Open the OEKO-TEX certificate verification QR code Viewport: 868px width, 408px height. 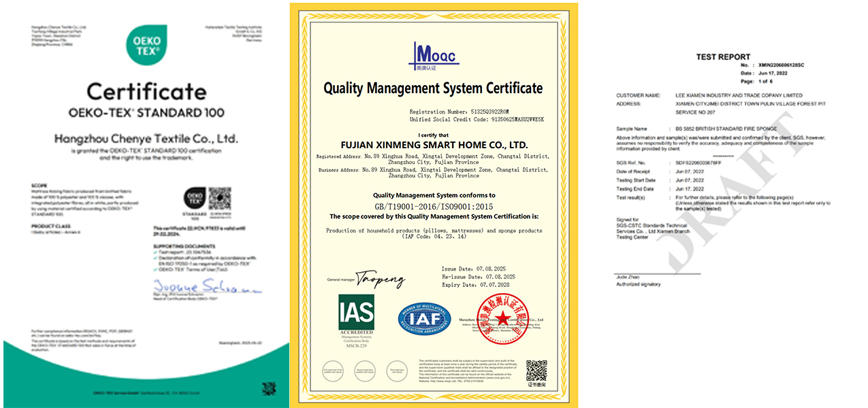(221, 199)
